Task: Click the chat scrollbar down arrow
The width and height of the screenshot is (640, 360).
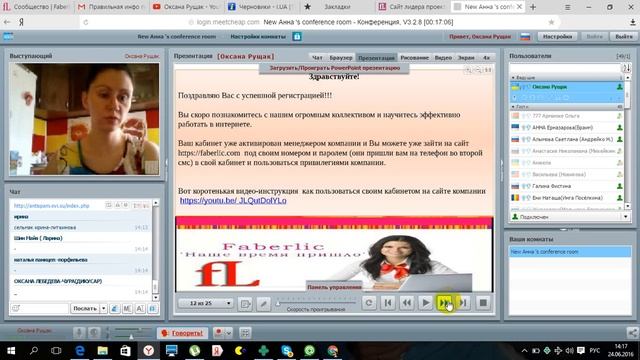Action: pos(156,298)
